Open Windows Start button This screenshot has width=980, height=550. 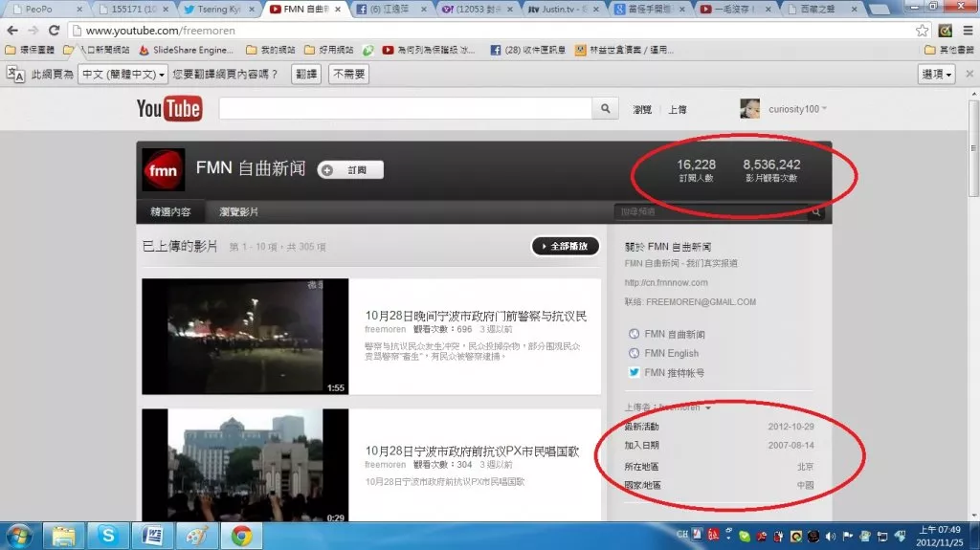(x=19, y=537)
